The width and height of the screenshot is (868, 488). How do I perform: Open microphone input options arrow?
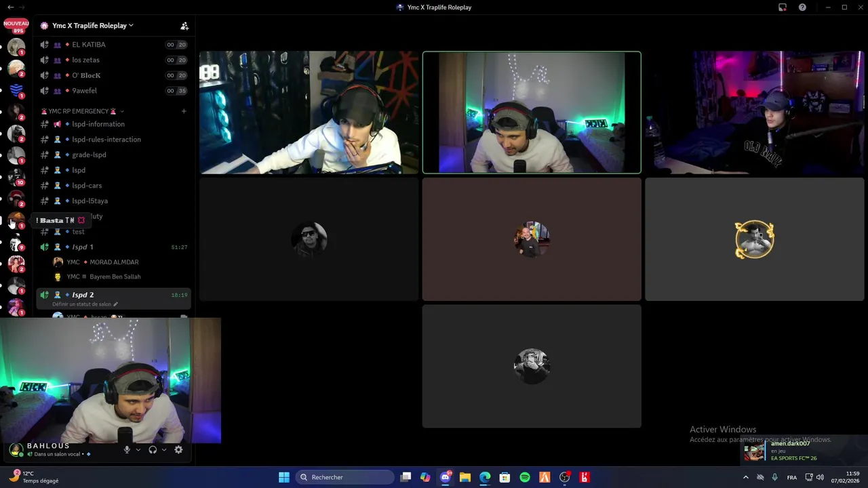coord(138,450)
